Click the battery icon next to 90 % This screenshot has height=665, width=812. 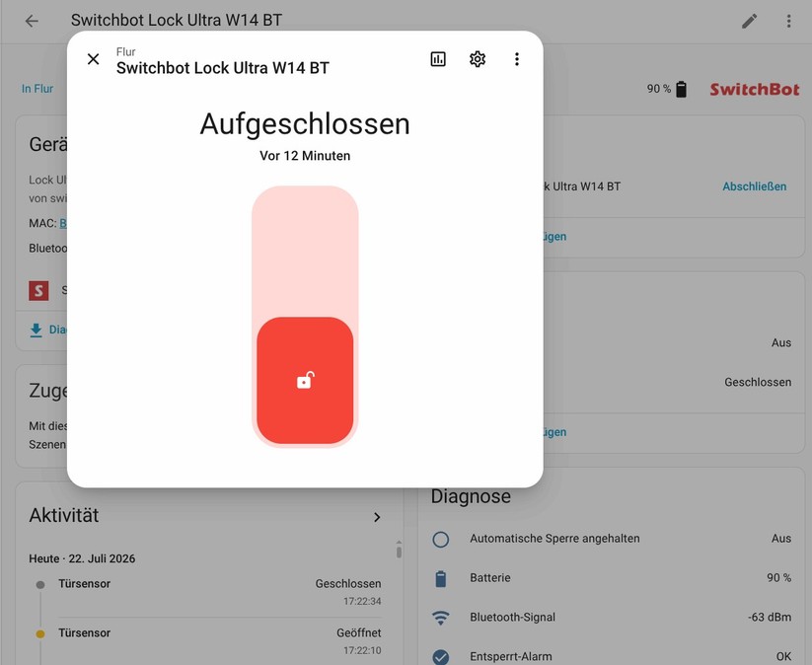[682, 89]
